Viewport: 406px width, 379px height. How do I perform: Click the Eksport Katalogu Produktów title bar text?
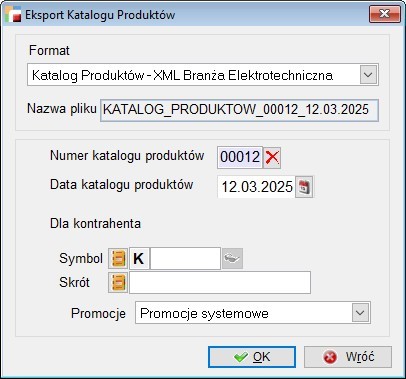(x=100, y=15)
